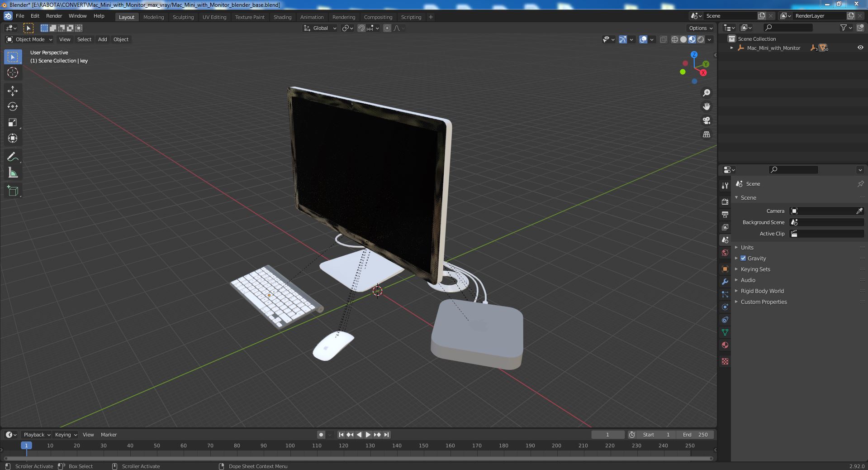
Task: Open the Texture properties tab
Action: [x=725, y=361]
